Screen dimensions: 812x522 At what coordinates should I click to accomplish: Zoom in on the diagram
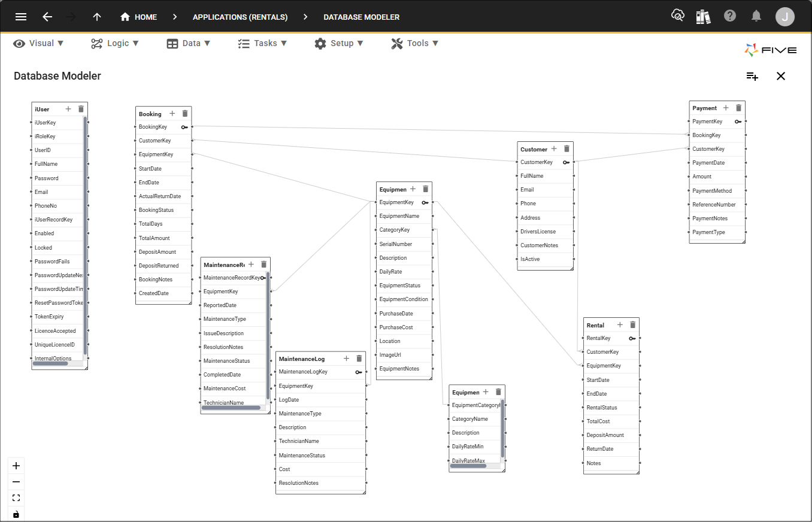point(16,466)
